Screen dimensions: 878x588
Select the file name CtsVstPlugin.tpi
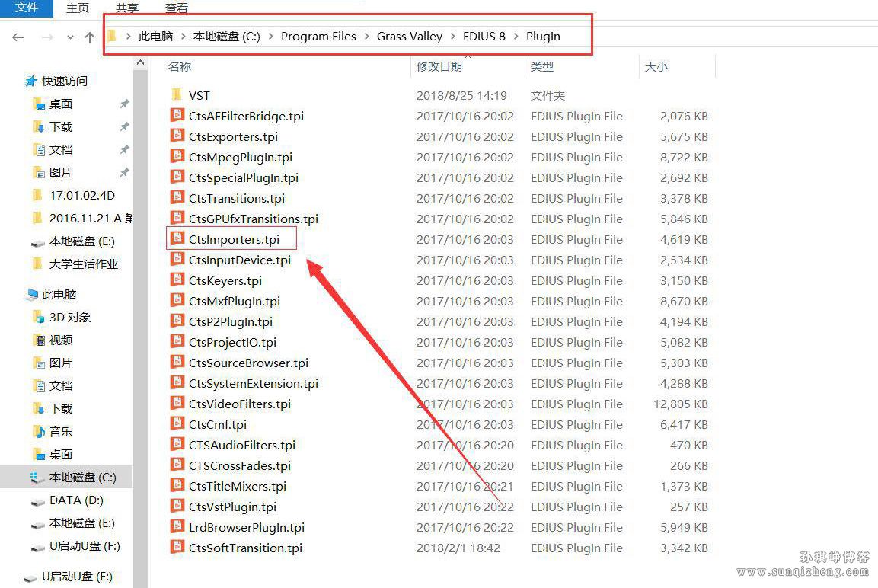pos(232,507)
